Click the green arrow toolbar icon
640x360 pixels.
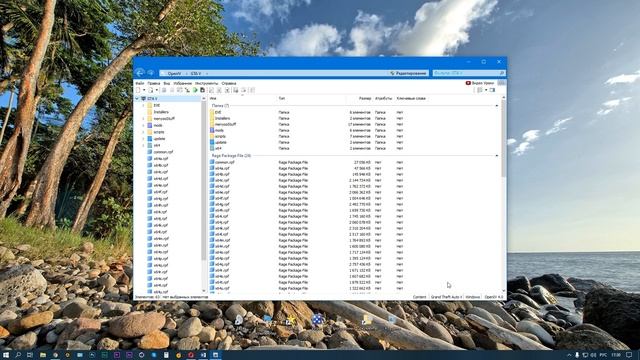point(195,90)
